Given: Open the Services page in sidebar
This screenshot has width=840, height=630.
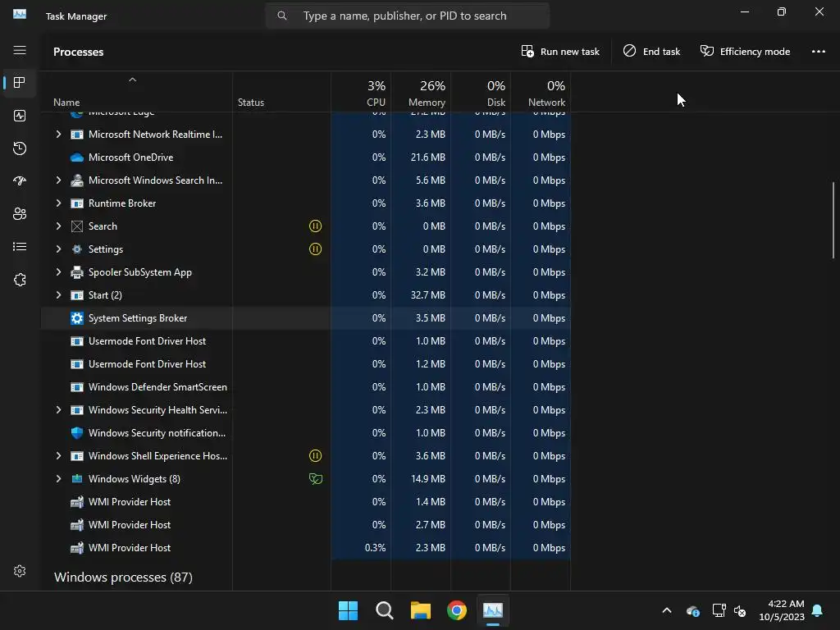Looking at the screenshot, I should (20, 280).
